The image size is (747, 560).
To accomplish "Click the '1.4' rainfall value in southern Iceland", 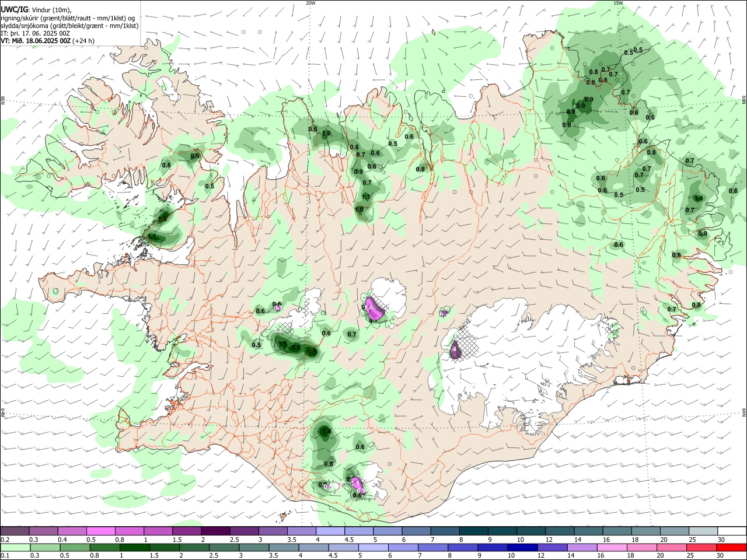I will pyautogui.click(x=326, y=431).
